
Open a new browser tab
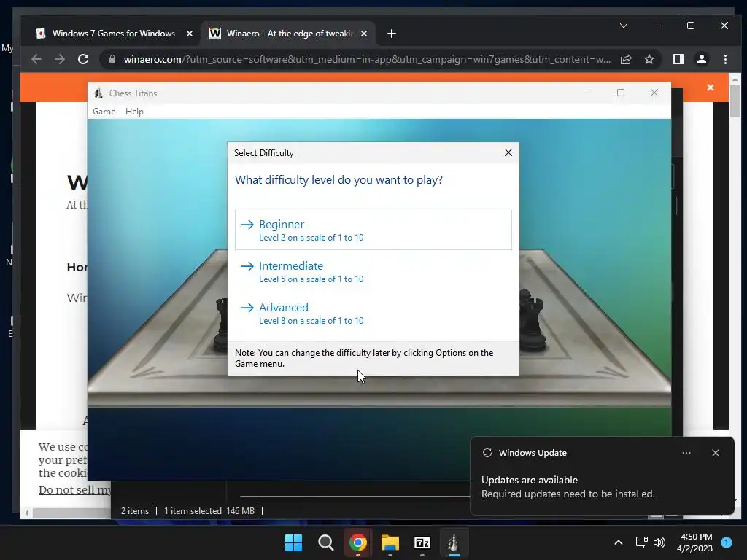point(392,34)
